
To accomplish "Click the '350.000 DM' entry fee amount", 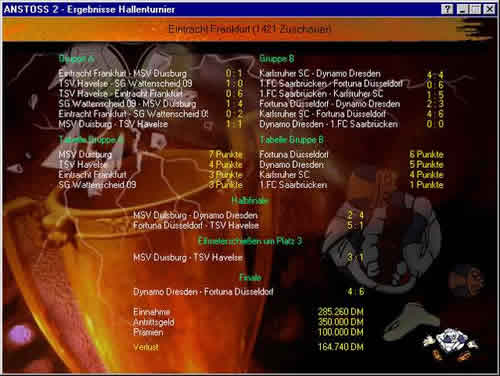I will tap(340, 322).
